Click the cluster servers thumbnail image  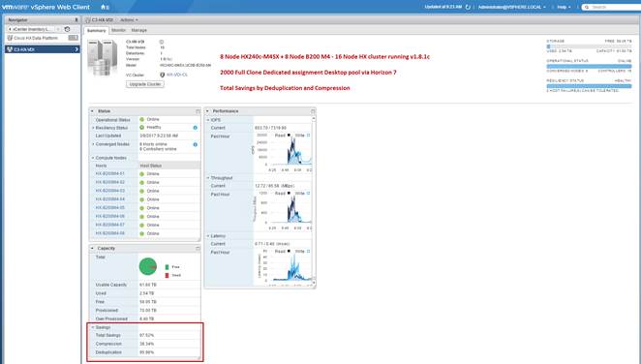pyautogui.click(x=103, y=57)
